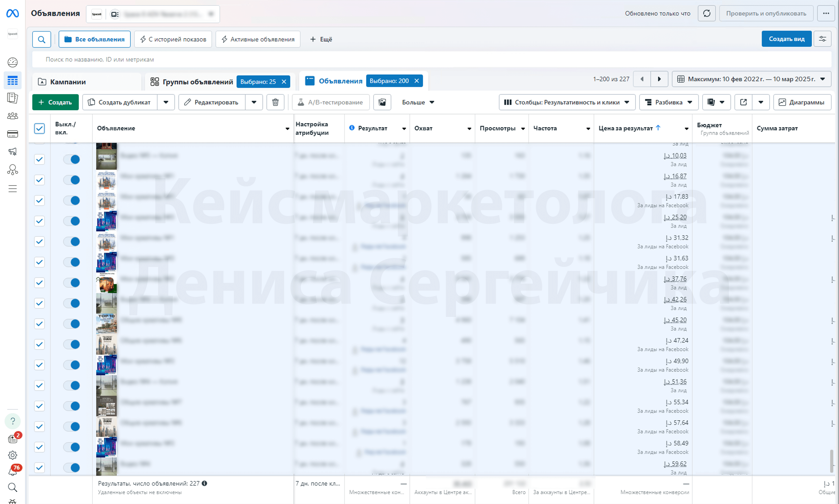Expand the Columns: Результативность и клики dropdown

pyautogui.click(x=566, y=102)
